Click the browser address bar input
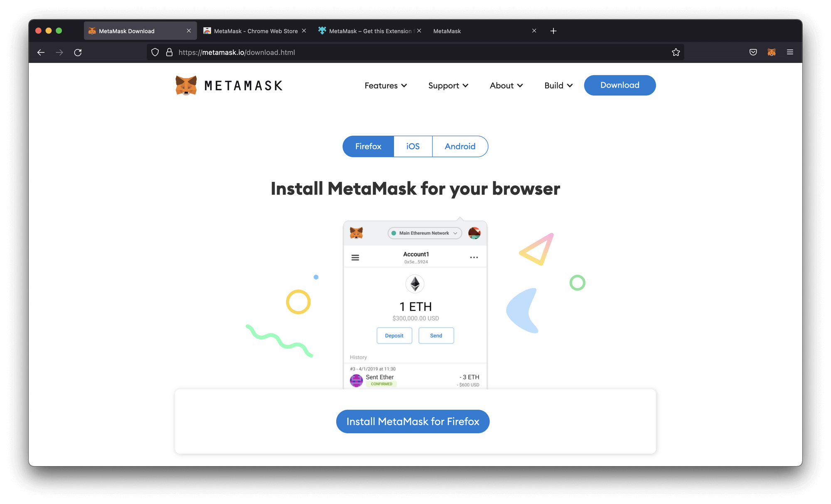The height and width of the screenshot is (504, 831). click(x=415, y=52)
